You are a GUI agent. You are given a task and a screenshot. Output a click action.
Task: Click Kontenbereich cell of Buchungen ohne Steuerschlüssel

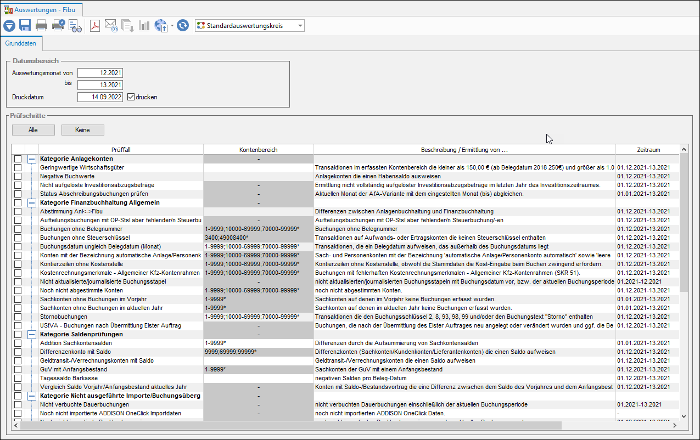258,238
